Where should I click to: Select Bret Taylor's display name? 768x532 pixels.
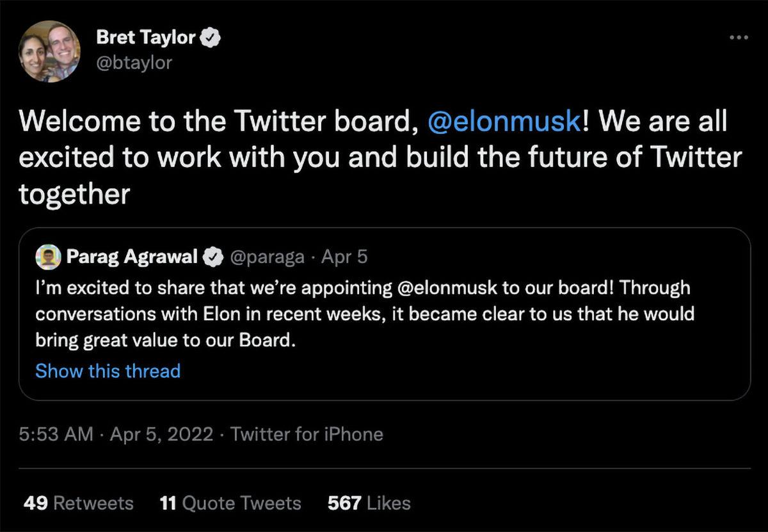146,37
